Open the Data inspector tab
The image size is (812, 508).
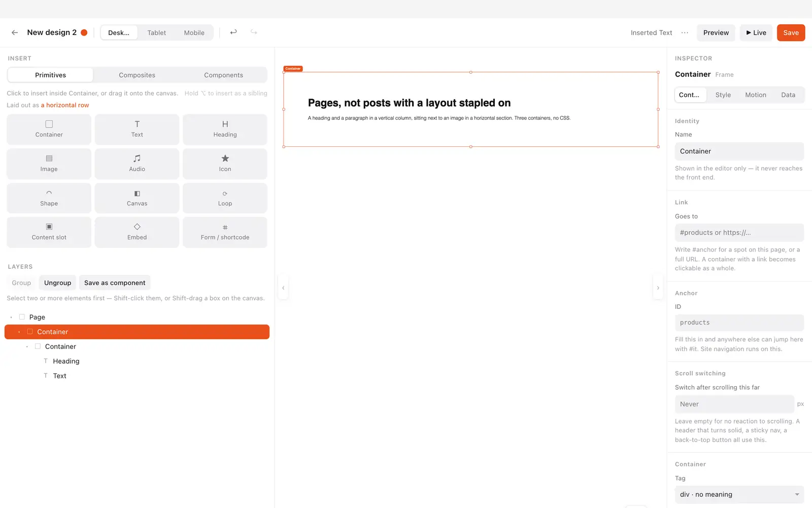(x=788, y=94)
